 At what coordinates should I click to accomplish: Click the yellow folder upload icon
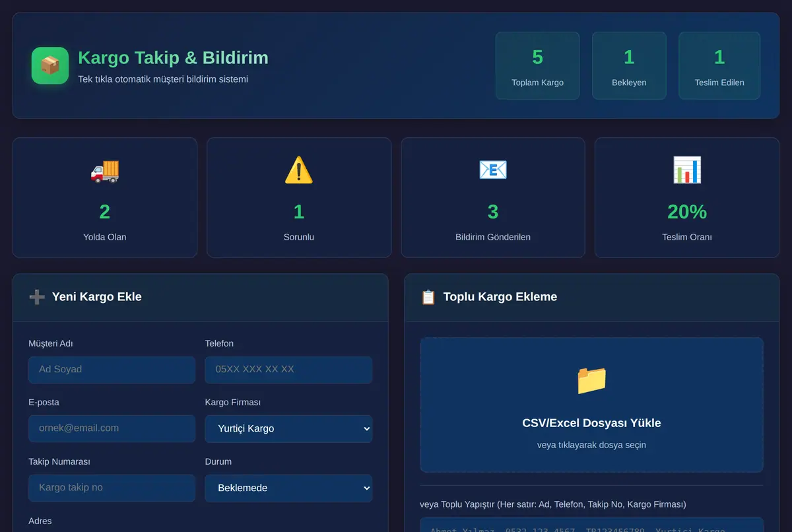click(x=591, y=380)
